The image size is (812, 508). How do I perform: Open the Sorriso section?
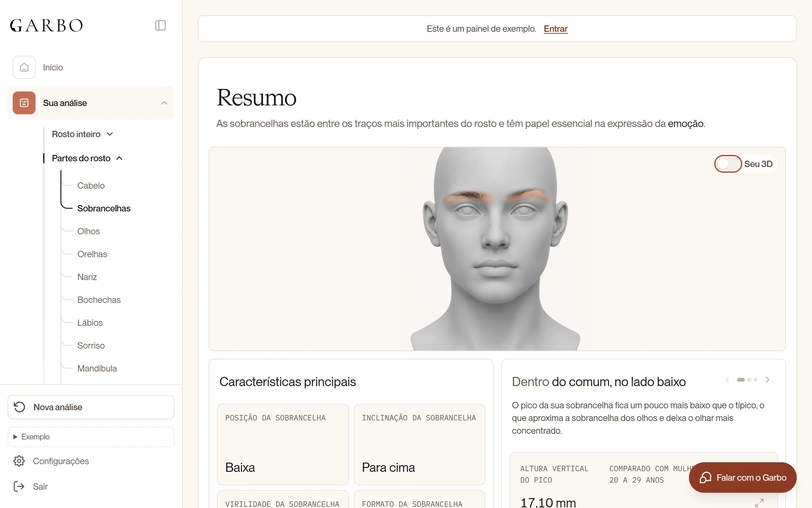pyautogui.click(x=91, y=345)
